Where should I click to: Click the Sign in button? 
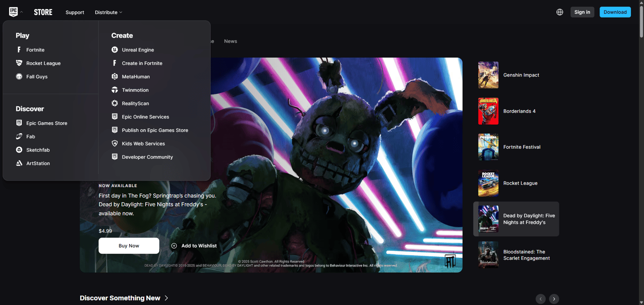coord(582,12)
